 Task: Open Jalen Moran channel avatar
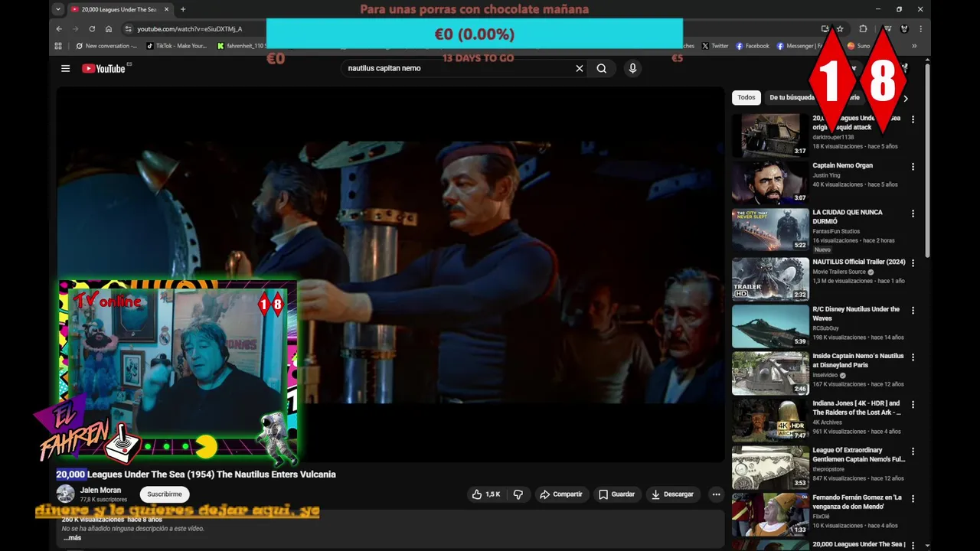click(65, 494)
